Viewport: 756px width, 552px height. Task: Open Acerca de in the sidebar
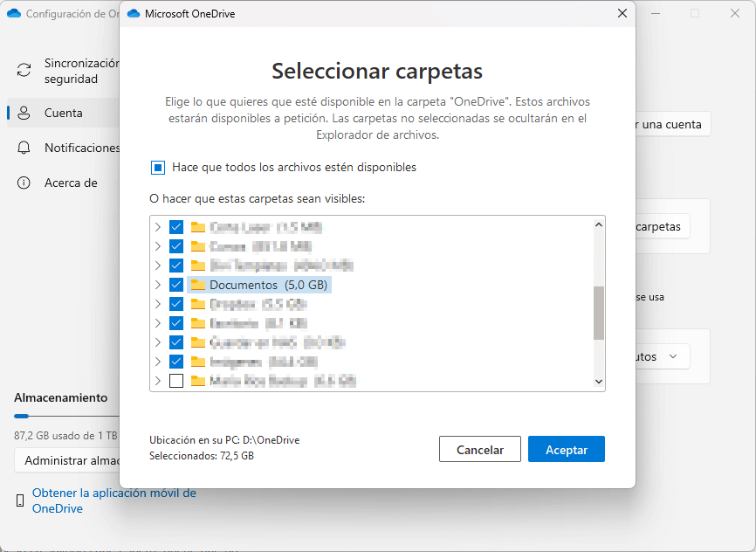(63, 183)
